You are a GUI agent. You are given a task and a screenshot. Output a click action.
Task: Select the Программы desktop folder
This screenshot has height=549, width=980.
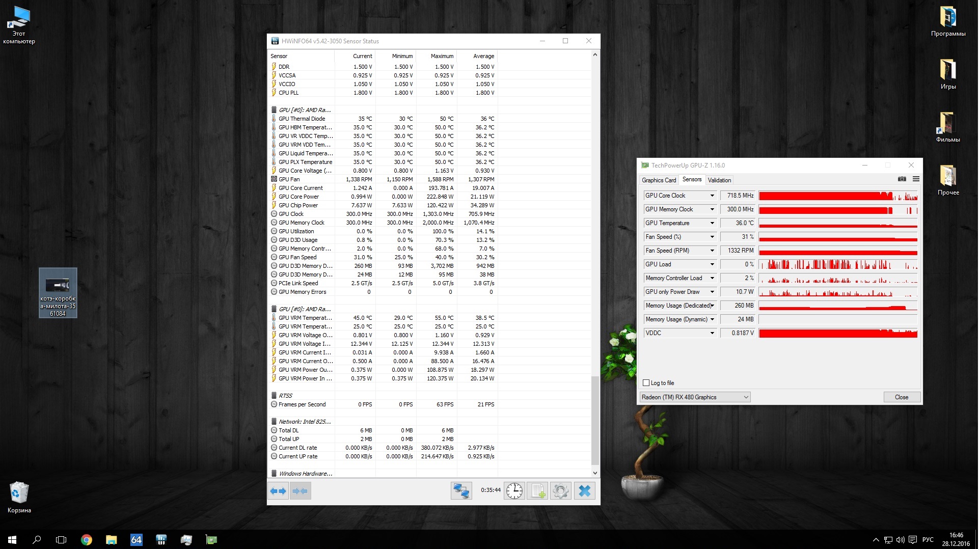[x=948, y=22]
